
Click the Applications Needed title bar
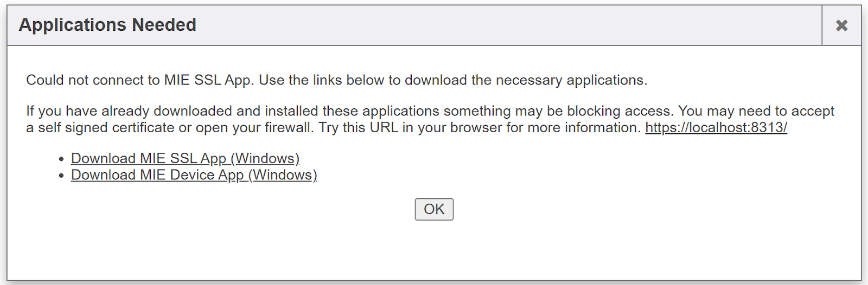tap(412, 25)
